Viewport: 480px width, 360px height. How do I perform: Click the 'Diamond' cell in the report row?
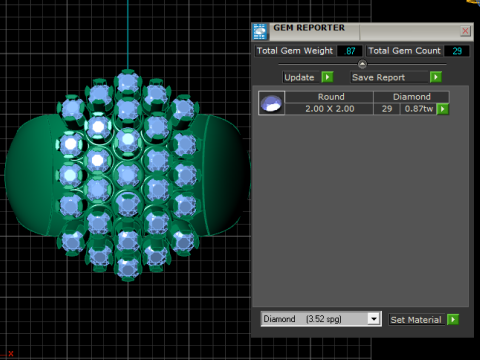[x=411, y=97]
